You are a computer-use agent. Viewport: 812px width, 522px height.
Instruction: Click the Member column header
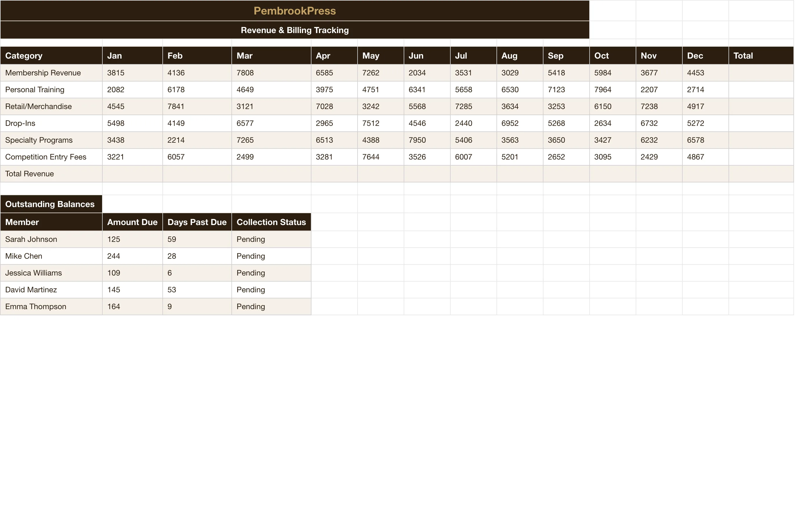coord(51,222)
